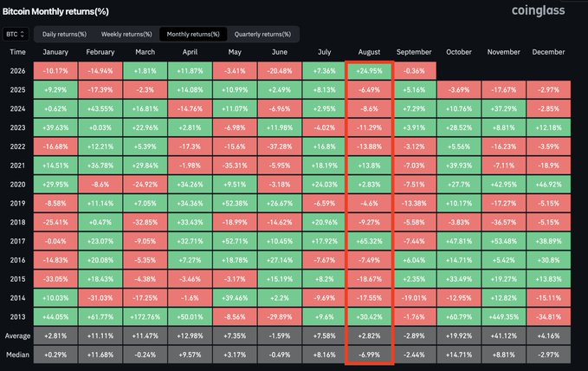The height and width of the screenshot is (371, 588).
Task: Click the +39.93% October 2021 cell
Action: tap(459, 166)
